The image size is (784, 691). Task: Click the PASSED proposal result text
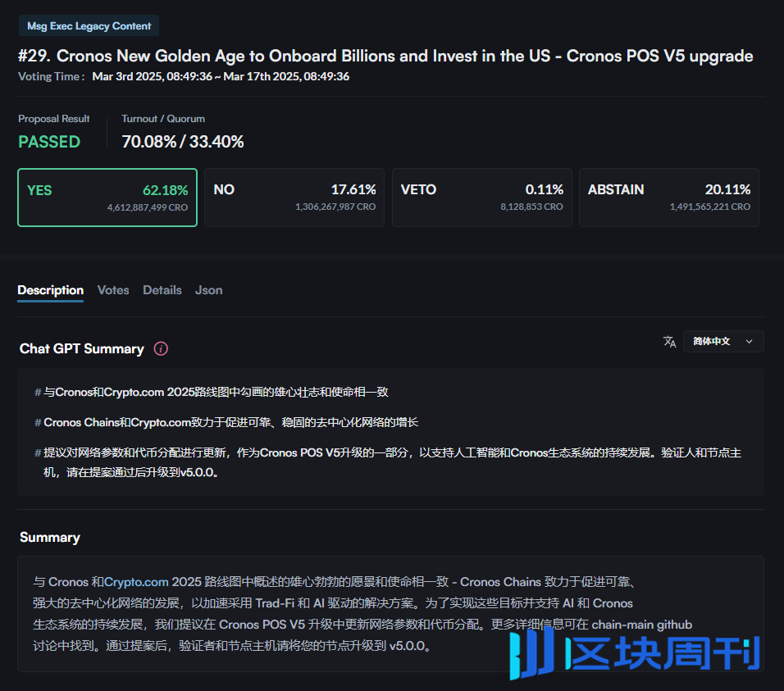pos(49,142)
